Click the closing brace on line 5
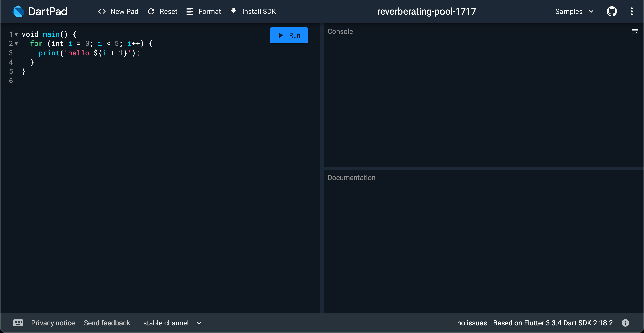Image resolution: width=644 pixels, height=333 pixels. [24, 72]
